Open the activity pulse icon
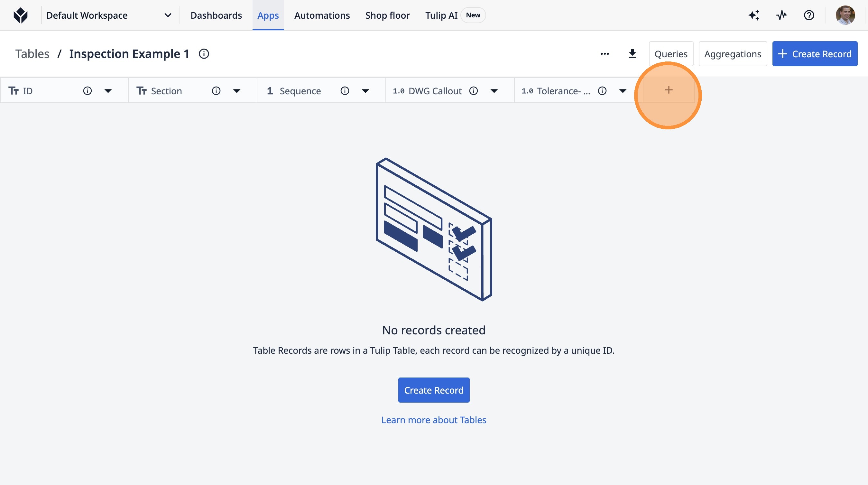868x485 pixels. pyautogui.click(x=781, y=15)
